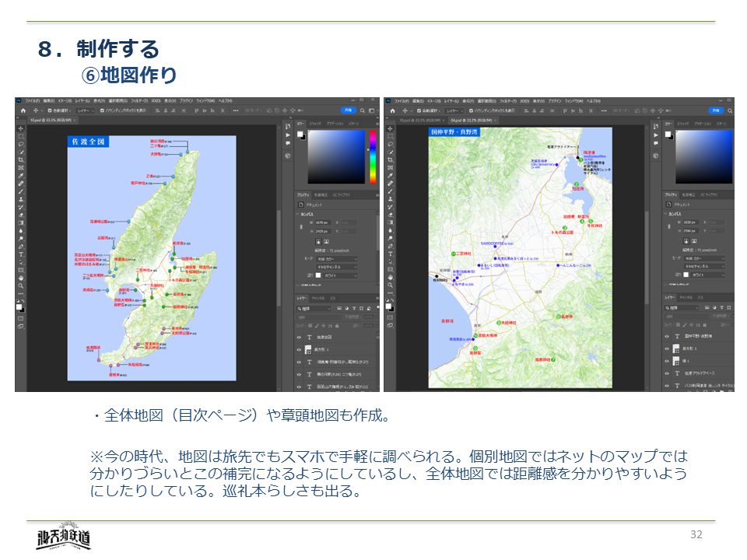This screenshot has width=747, height=560.
Task: Click 共有 button in right Photoshop window
Action: pos(714,110)
